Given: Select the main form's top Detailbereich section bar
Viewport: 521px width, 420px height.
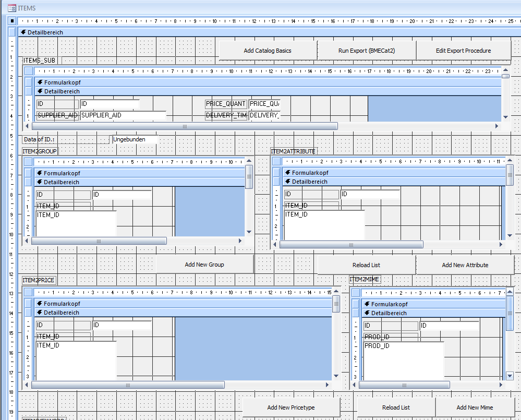Looking at the screenshot, I should coord(261,32).
